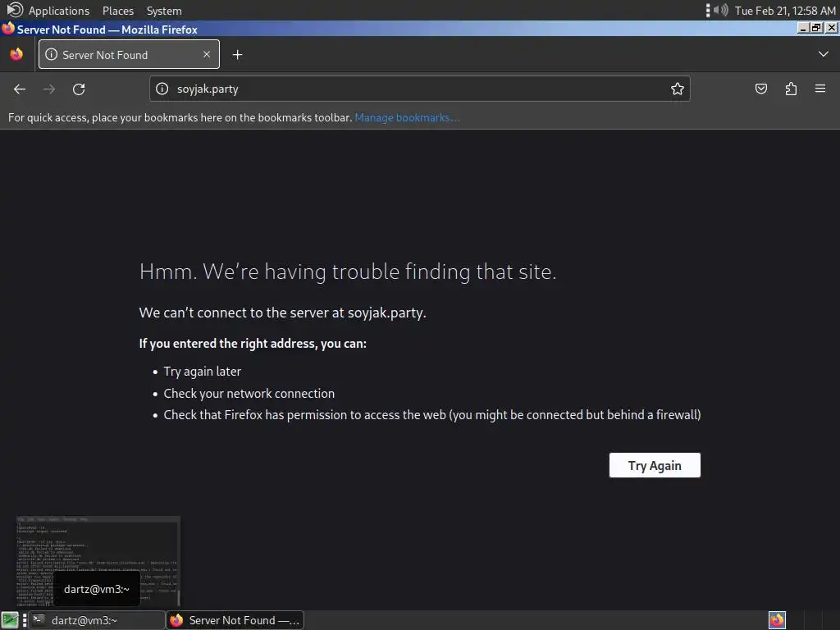Click the volume speaker icon in top panel
The height and width of the screenshot is (630, 840).
720,10
